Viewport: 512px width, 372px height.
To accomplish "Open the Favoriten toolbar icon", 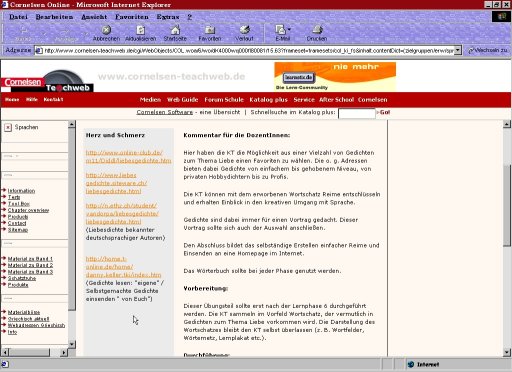I will coord(210,30).
